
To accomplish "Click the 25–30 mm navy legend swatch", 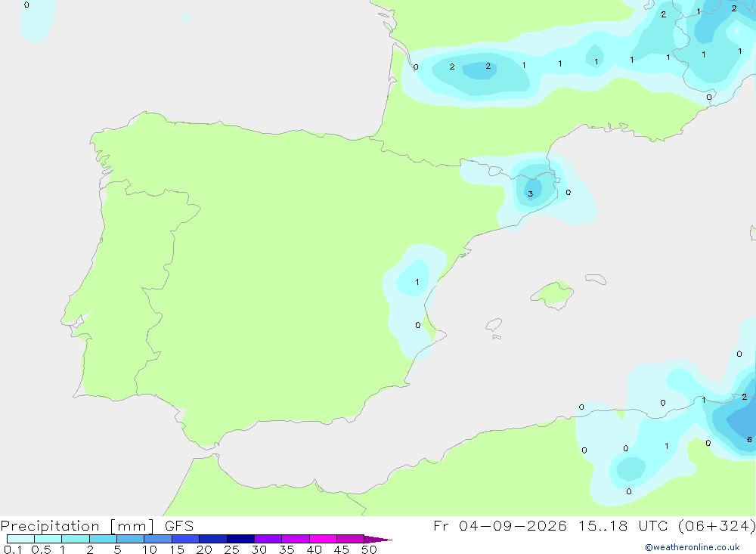I will [240, 539].
